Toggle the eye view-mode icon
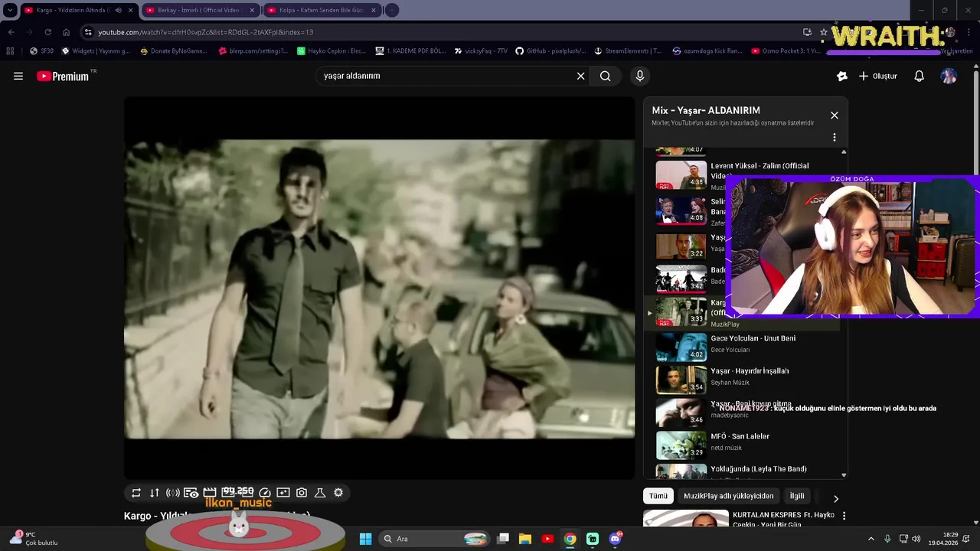The height and width of the screenshot is (551, 980). click(x=191, y=493)
